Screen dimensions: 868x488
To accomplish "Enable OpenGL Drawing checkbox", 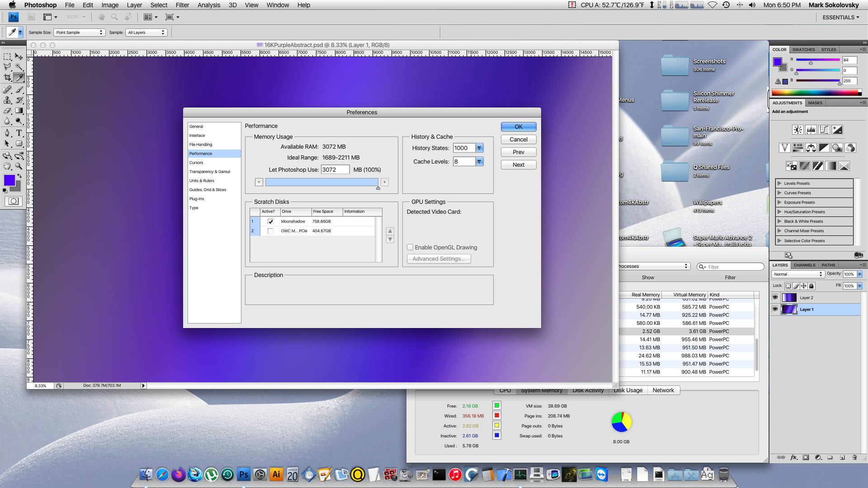I will coord(410,247).
